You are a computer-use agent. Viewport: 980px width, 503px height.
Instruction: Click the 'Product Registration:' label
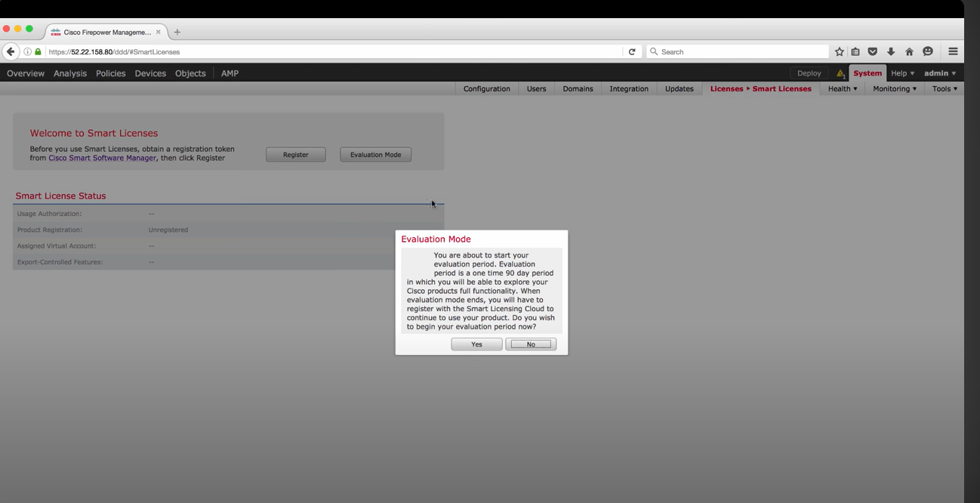point(50,230)
